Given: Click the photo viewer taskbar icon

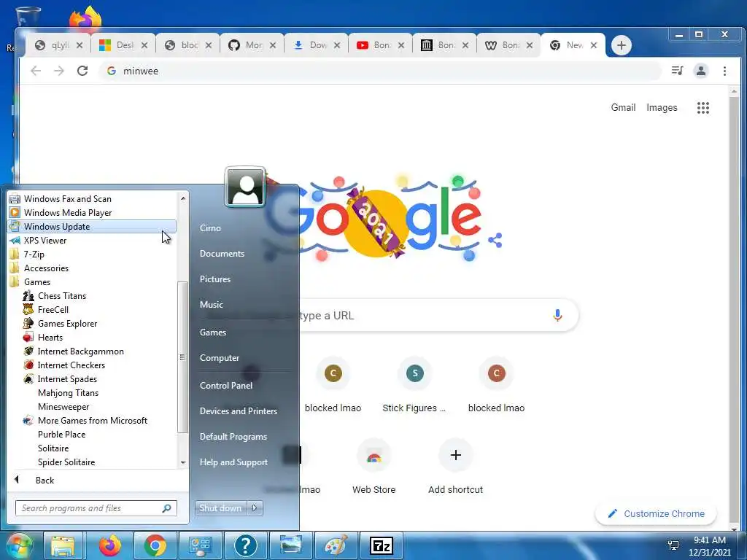Looking at the screenshot, I should 290,546.
